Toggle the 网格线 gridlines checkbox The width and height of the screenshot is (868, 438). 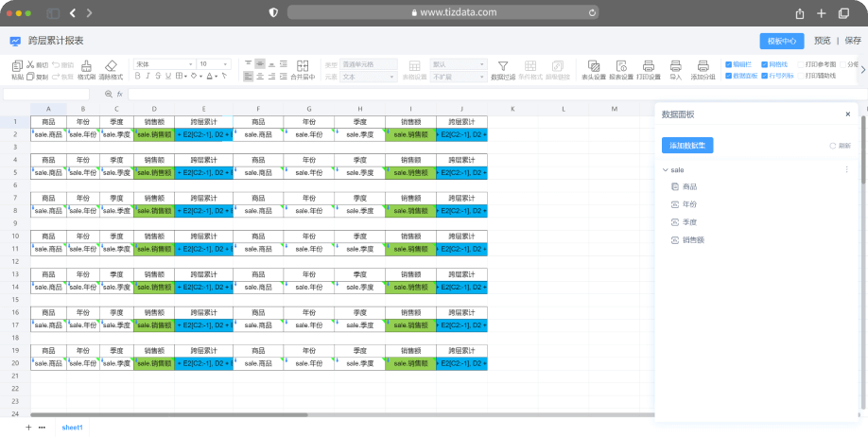coord(764,64)
